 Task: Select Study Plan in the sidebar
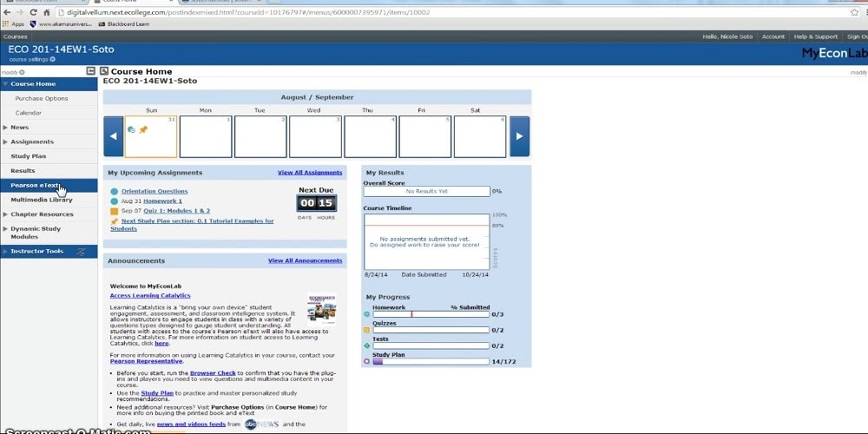coord(28,156)
